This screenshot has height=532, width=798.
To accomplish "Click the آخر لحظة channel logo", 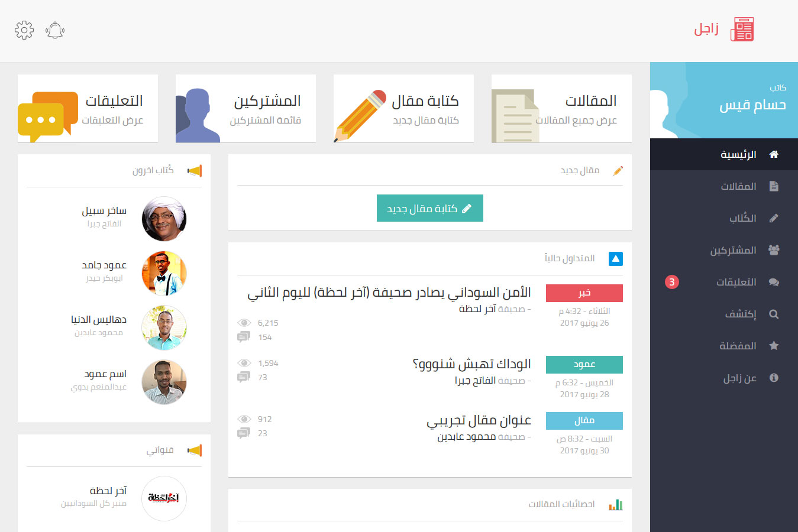I will [x=164, y=498].
